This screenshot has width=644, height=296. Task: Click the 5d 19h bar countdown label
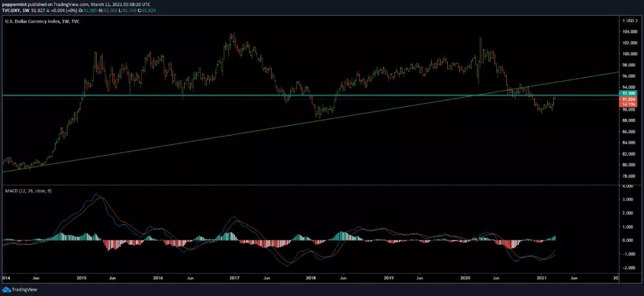pyautogui.click(x=628, y=104)
